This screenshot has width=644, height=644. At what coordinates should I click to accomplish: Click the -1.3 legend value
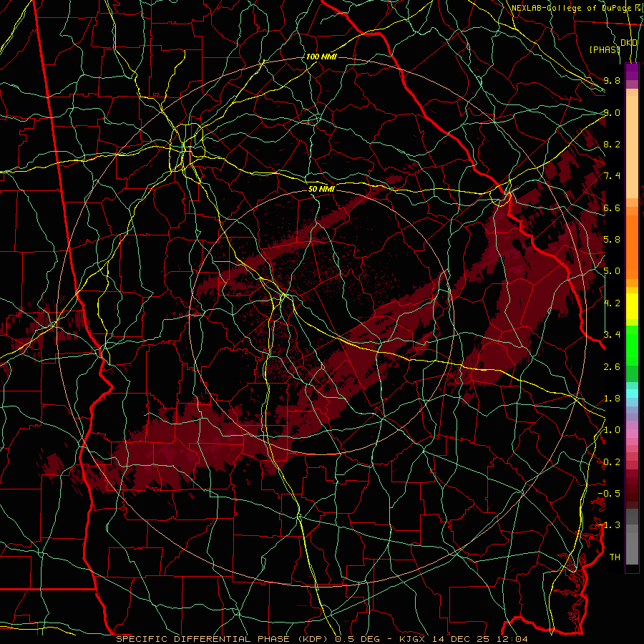[x=609, y=525]
